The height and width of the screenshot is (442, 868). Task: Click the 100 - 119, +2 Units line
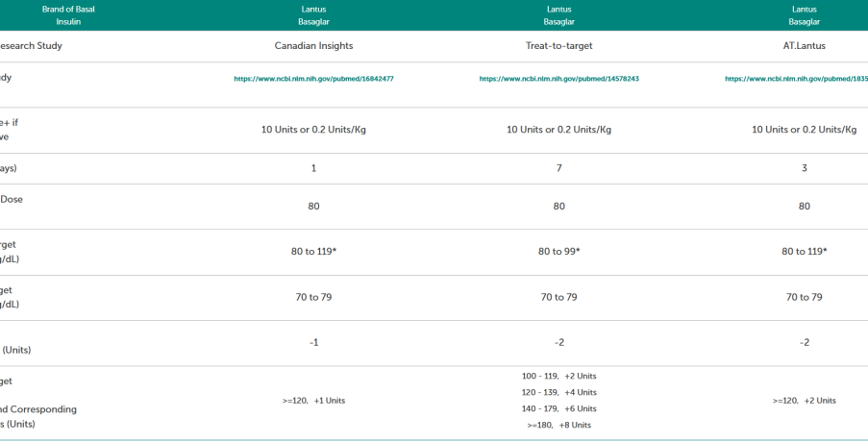[x=558, y=376]
